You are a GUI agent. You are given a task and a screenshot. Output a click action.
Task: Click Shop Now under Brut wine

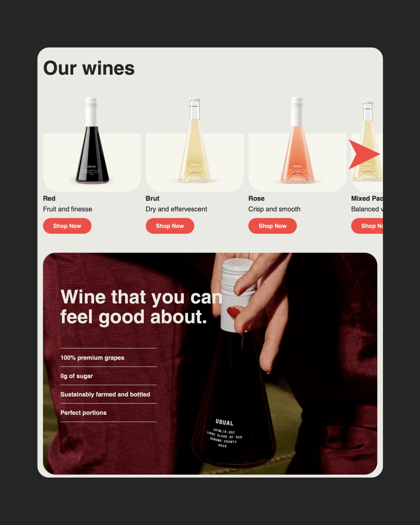tap(170, 226)
